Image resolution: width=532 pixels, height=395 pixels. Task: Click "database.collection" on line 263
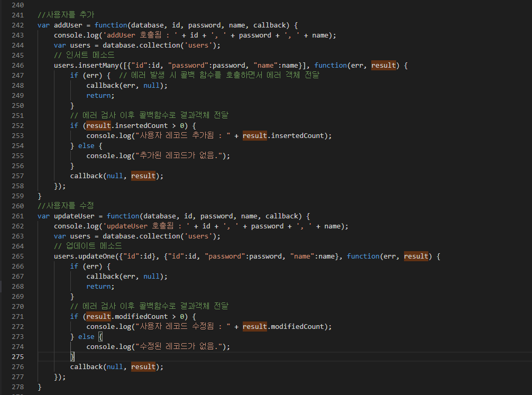pos(141,236)
